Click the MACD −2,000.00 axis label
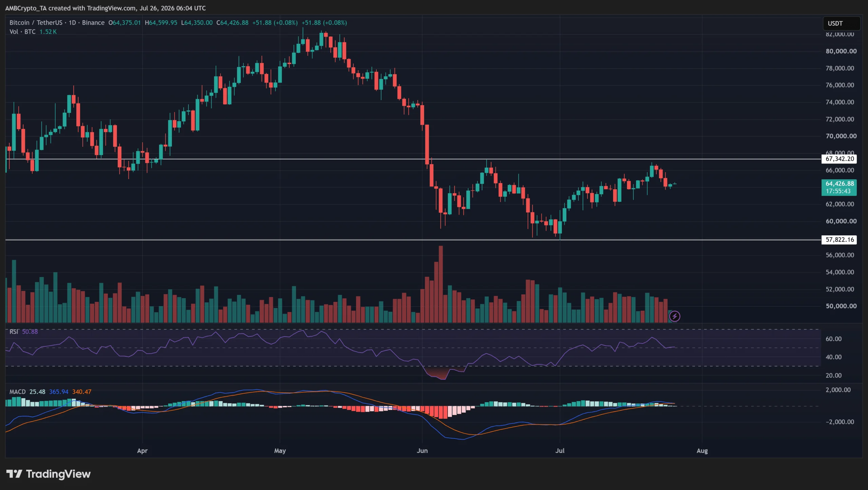Viewport: 868px width, 490px height. [x=840, y=422]
